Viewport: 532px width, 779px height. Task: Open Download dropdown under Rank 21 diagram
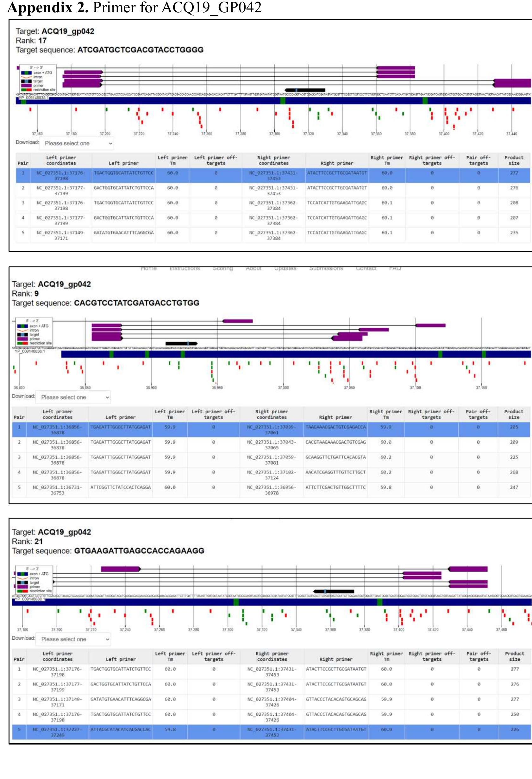pos(73,639)
